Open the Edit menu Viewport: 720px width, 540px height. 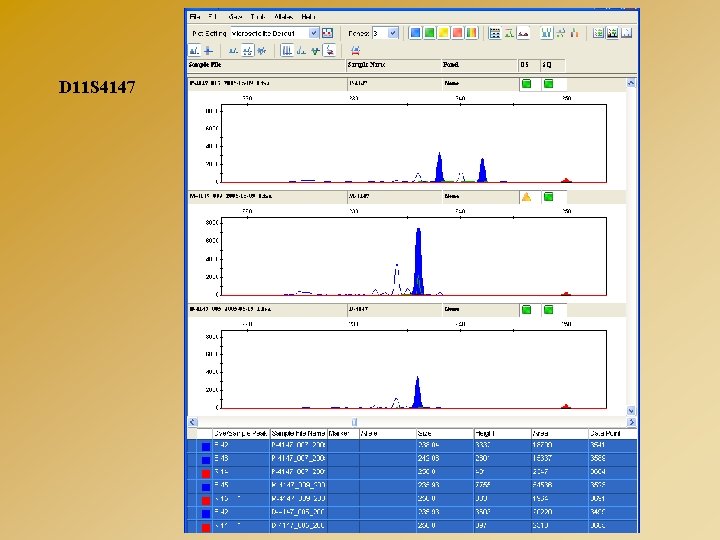pos(212,17)
